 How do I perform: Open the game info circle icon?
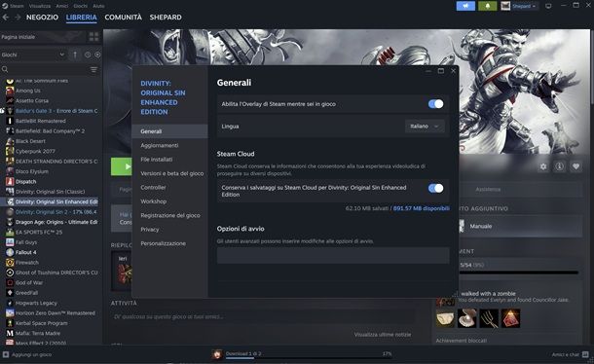coord(560,166)
